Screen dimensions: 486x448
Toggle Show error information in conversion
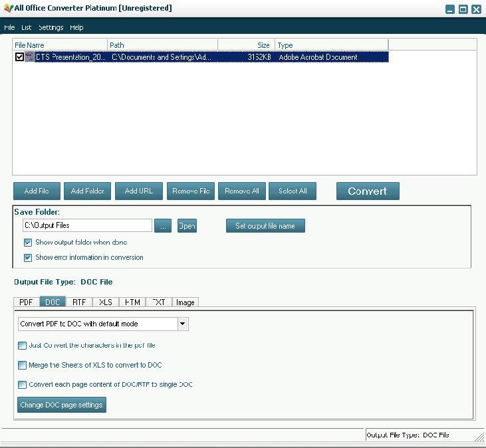(28, 257)
